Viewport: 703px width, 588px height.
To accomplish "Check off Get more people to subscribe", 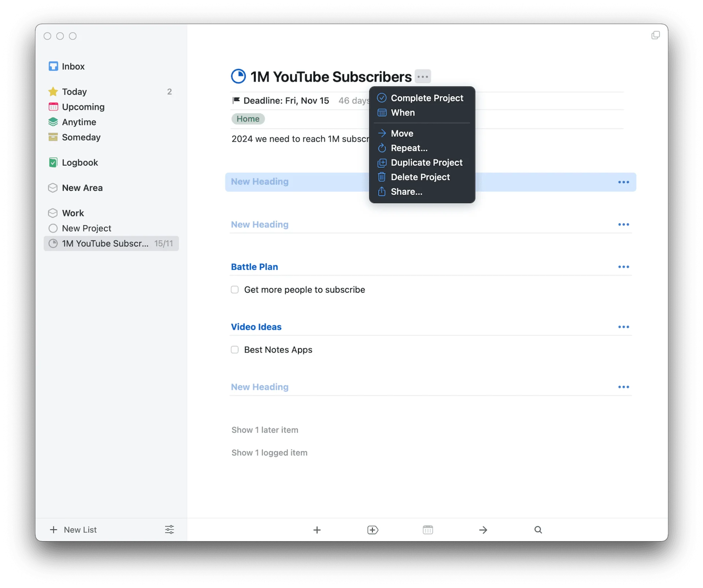I will point(235,289).
